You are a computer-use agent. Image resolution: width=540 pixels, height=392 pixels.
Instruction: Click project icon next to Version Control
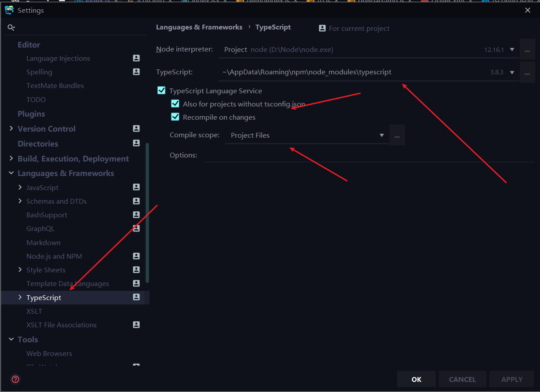tap(136, 128)
